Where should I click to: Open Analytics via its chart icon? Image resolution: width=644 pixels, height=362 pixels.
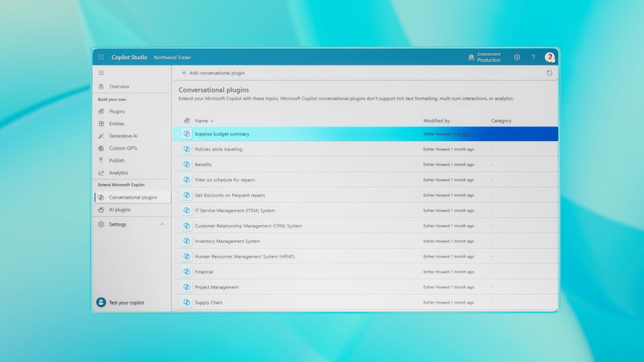point(102,173)
